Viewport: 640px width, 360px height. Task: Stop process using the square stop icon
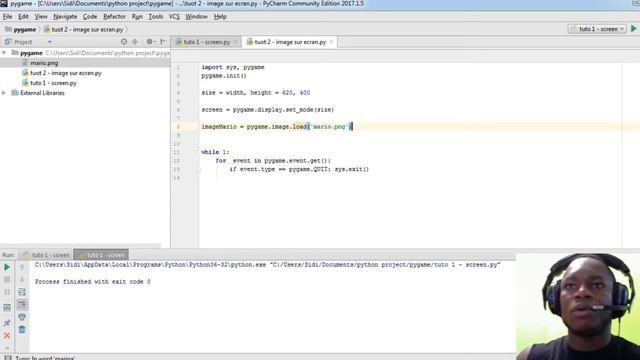(x=7, y=280)
